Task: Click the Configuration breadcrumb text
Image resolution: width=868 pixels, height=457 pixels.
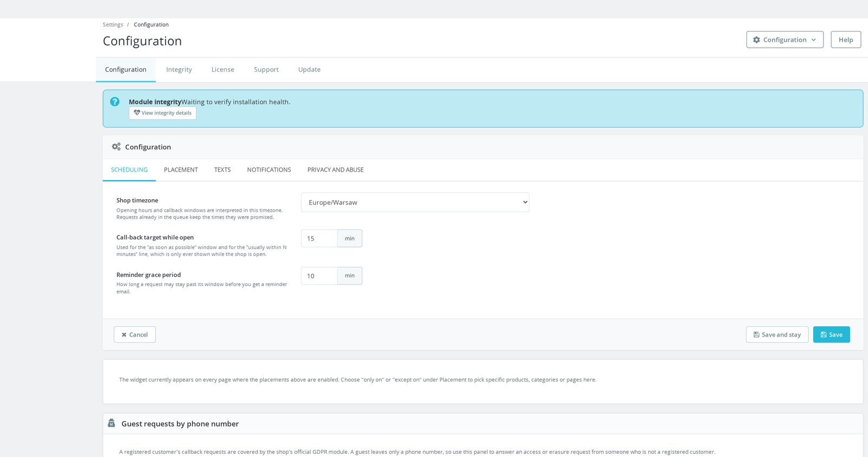Action: (x=151, y=24)
